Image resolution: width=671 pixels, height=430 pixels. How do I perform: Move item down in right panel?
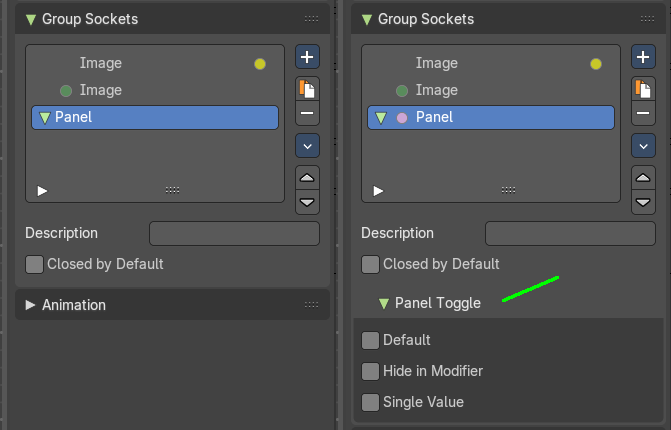(643, 202)
